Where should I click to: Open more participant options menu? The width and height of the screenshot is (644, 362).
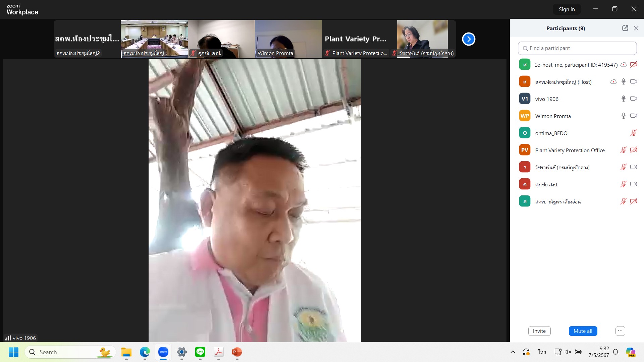[620, 331]
